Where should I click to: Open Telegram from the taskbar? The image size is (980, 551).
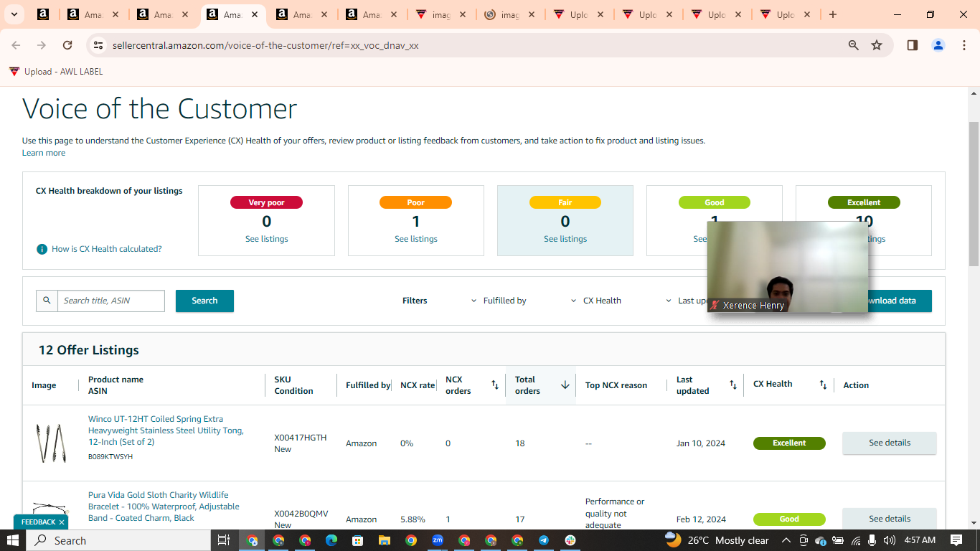tap(544, 540)
